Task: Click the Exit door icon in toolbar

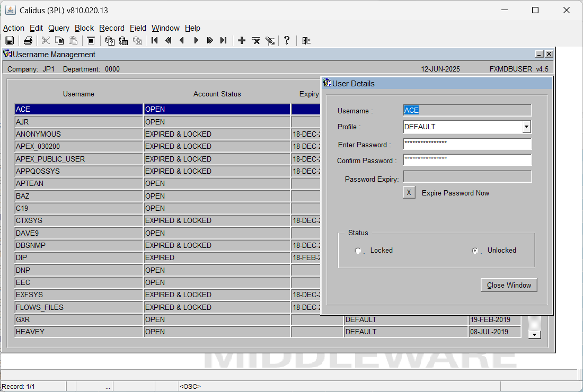Action: tap(306, 40)
